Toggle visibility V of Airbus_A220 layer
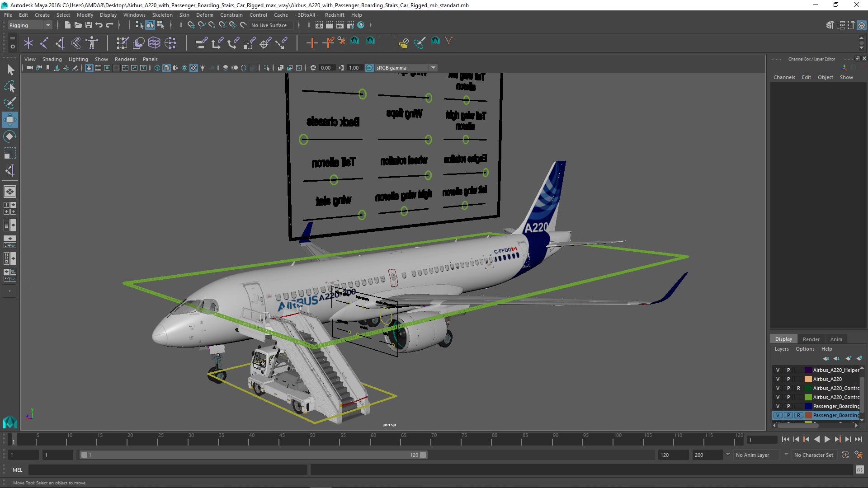The width and height of the screenshot is (868, 488). coord(778,379)
